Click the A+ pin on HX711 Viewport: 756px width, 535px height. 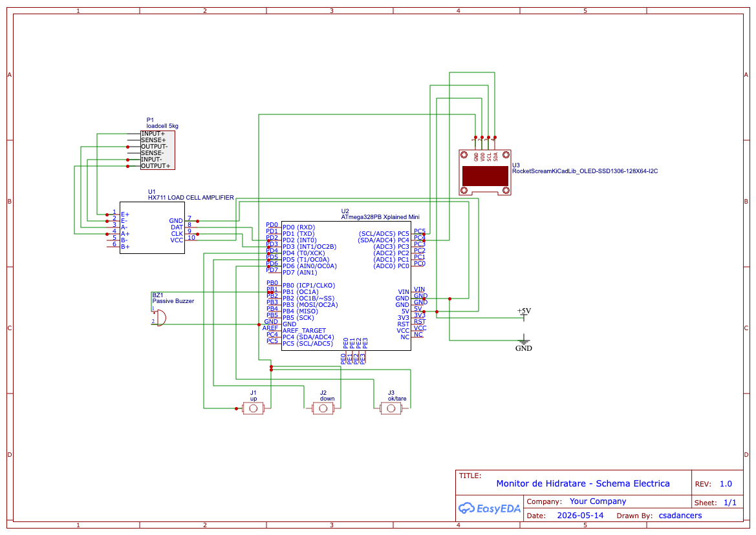(125, 233)
